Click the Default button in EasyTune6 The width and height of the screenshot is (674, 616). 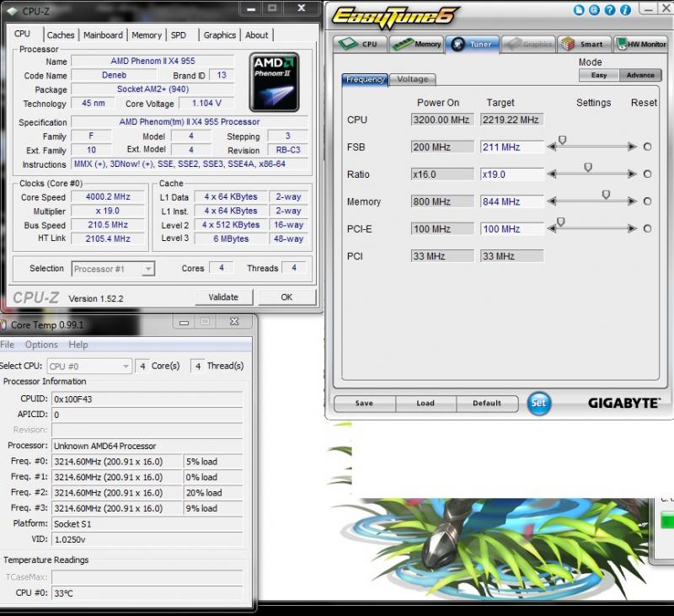[487, 403]
